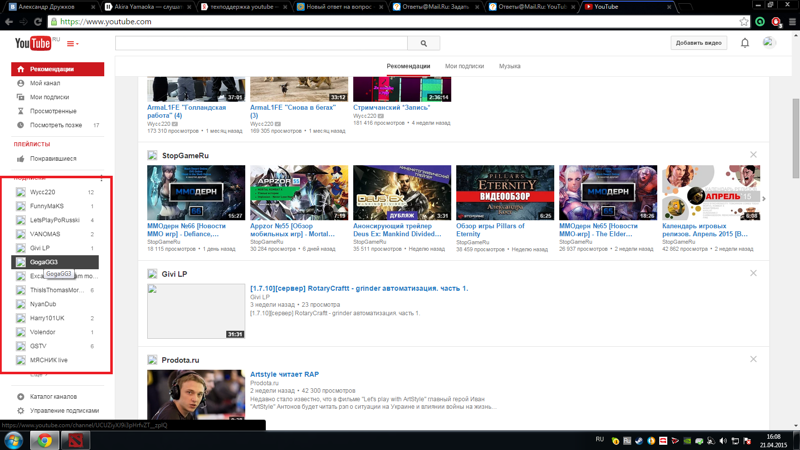Screen dimensions: 800x450
Task: Open the notifications bell
Action: coord(745,43)
